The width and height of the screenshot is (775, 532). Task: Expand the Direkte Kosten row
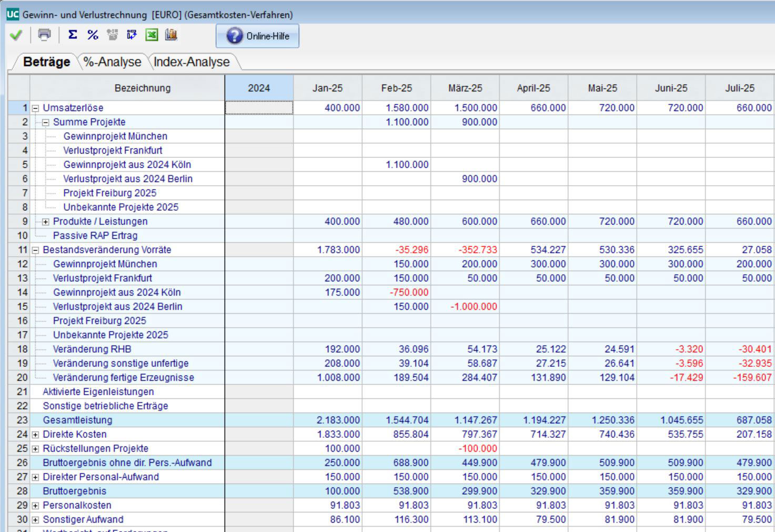pyautogui.click(x=36, y=435)
